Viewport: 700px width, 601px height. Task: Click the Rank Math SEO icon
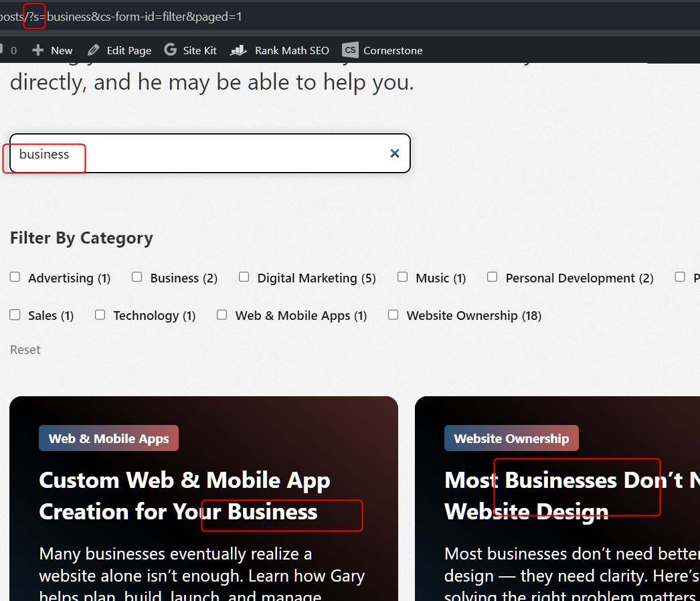coord(238,50)
